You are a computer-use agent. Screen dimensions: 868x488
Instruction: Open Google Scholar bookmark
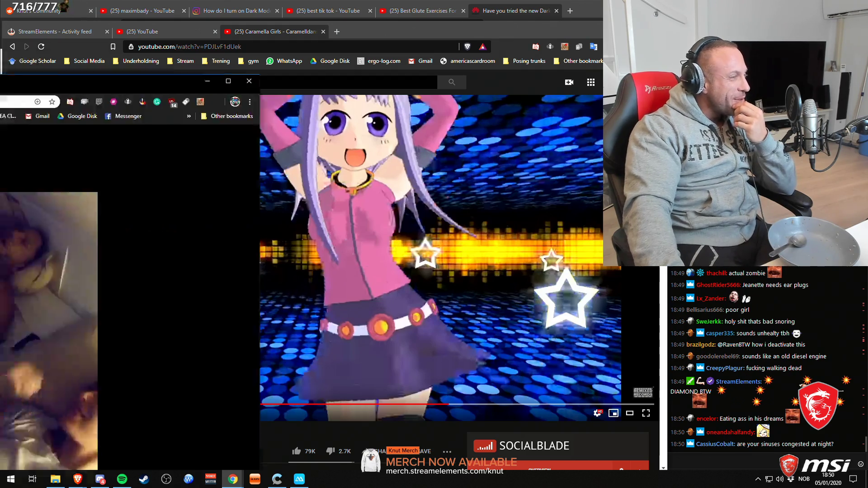click(x=33, y=61)
